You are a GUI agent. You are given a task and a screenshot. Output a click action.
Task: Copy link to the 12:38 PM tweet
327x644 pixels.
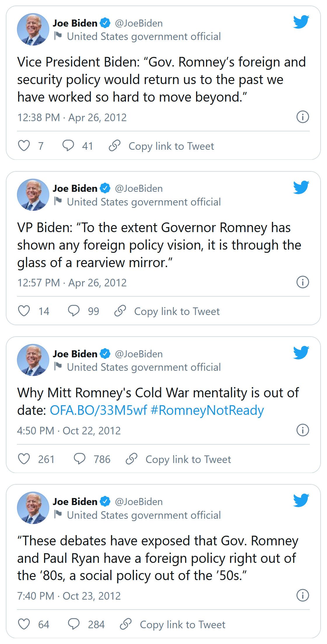coord(162,146)
